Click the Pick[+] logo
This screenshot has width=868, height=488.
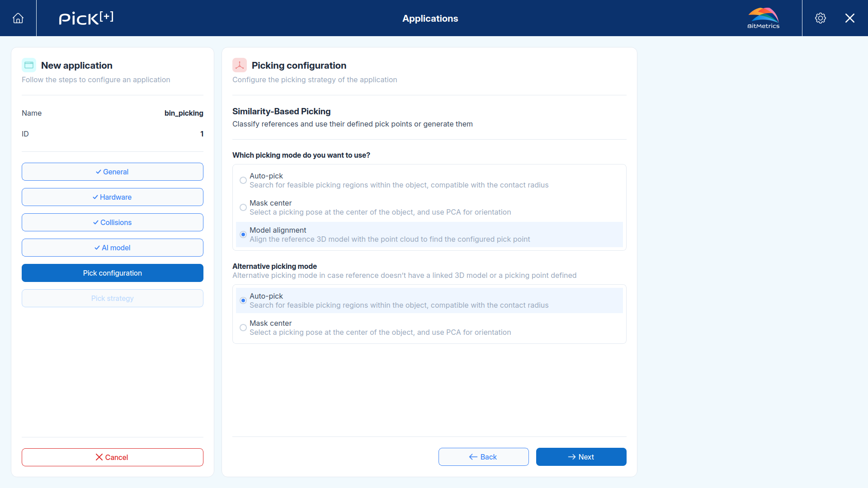(86, 18)
